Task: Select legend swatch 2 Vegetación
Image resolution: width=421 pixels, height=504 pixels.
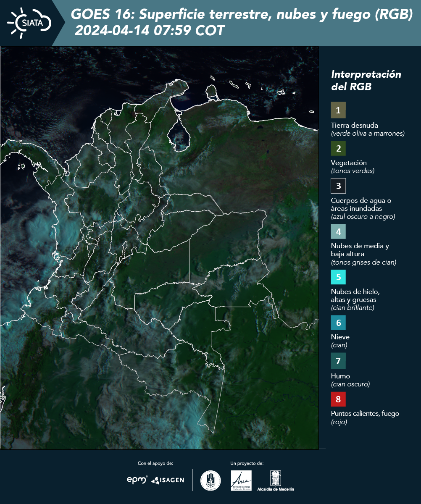Action: pyautogui.click(x=338, y=148)
